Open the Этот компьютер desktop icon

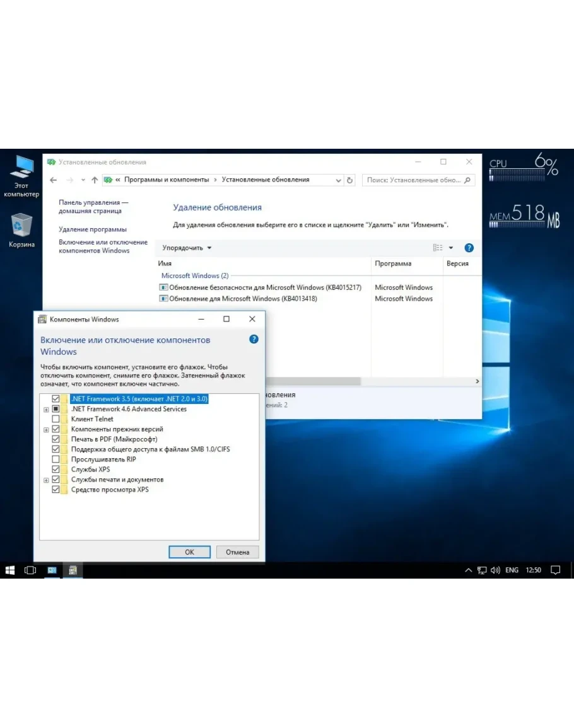coord(21,168)
